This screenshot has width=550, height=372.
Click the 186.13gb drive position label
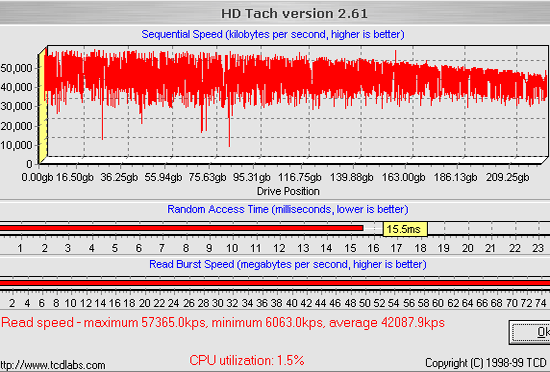(x=455, y=177)
